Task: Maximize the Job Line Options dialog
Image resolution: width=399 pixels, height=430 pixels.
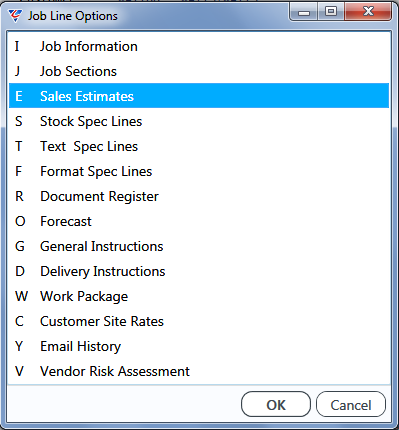Action: click(x=331, y=12)
